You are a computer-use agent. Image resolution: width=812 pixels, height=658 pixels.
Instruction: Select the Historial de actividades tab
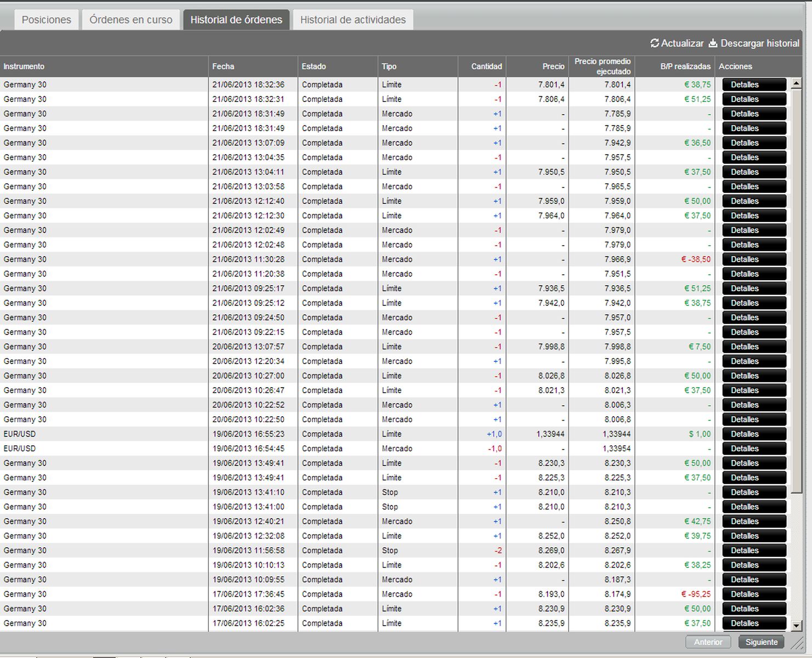353,20
